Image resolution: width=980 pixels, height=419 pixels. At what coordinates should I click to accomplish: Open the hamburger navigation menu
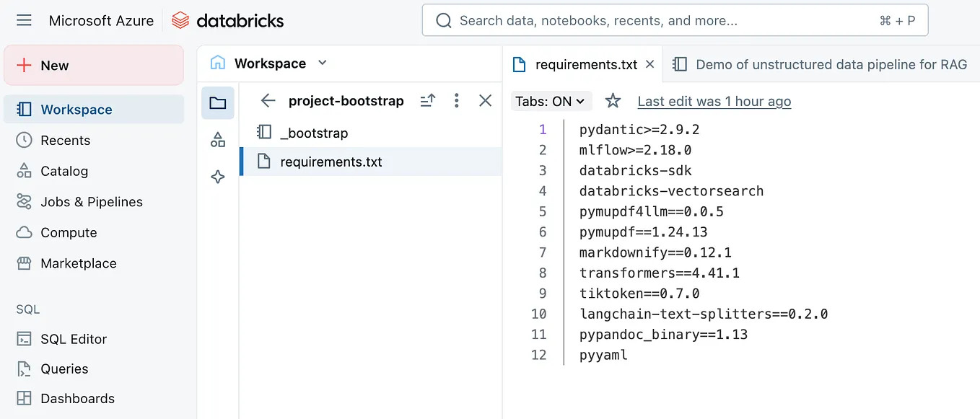(x=24, y=20)
